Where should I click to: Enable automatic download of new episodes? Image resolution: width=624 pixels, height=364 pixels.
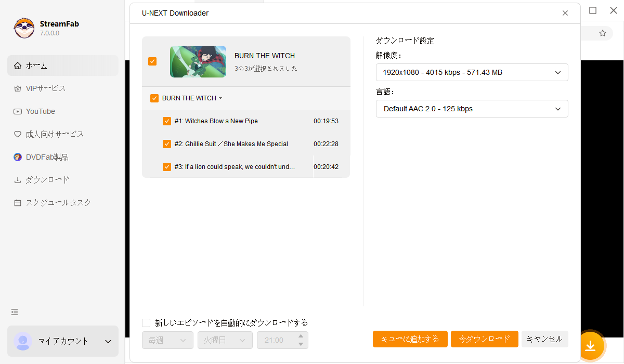pyautogui.click(x=146, y=322)
